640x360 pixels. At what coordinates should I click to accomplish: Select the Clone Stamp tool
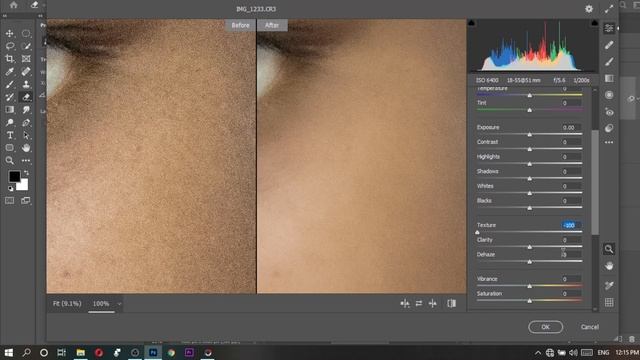[x=26, y=84]
